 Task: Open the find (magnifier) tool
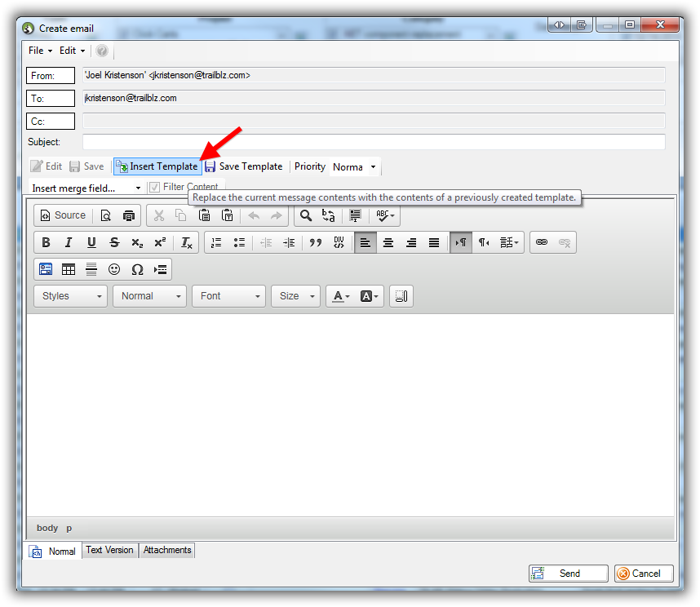(x=305, y=215)
